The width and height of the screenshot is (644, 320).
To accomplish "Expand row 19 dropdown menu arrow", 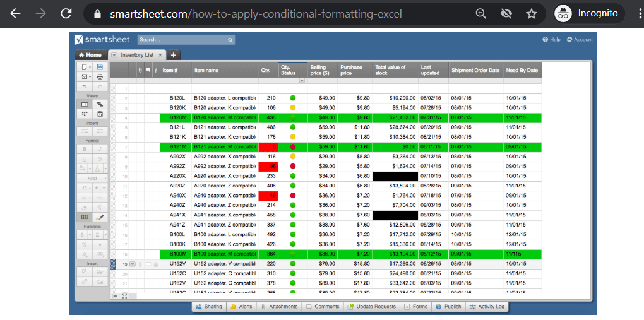I will 133,264.
